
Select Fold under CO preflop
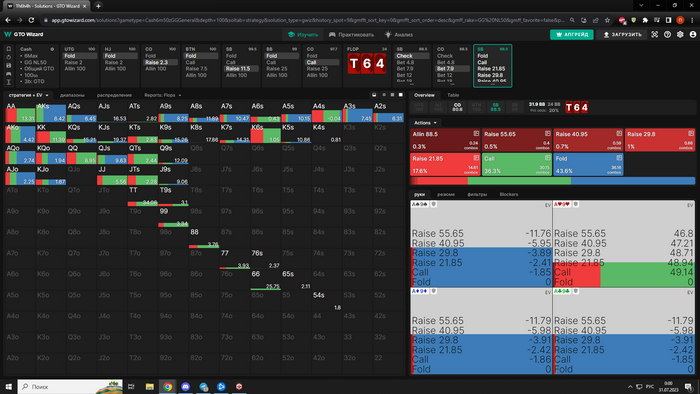pos(150,56)
